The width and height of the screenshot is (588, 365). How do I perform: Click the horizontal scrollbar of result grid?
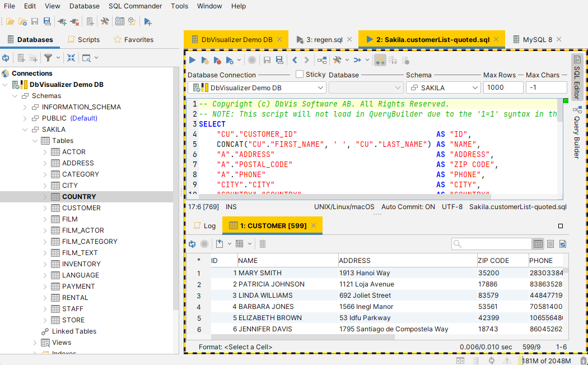tap(303, 337)
